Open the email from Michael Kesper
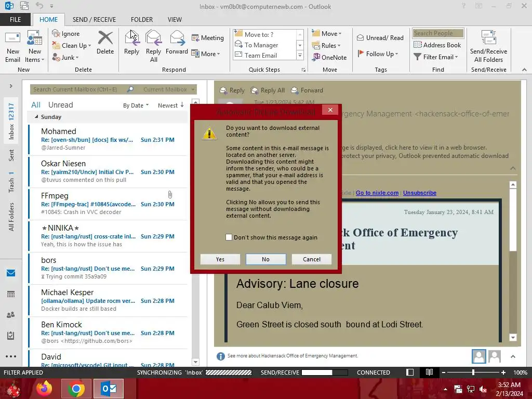Viewport: 532px width, 399px height. pyautogui.click(x=108, y=300)
